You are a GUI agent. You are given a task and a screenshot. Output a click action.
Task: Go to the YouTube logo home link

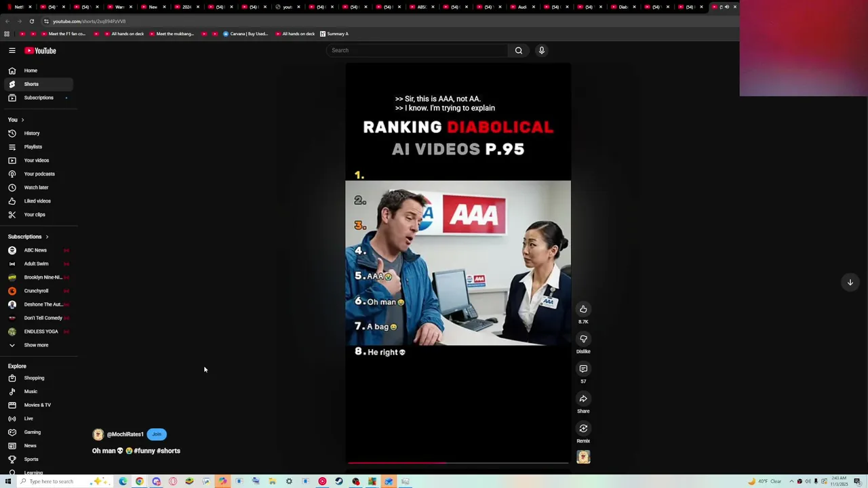pyautogui.click(x=41, y=51)
